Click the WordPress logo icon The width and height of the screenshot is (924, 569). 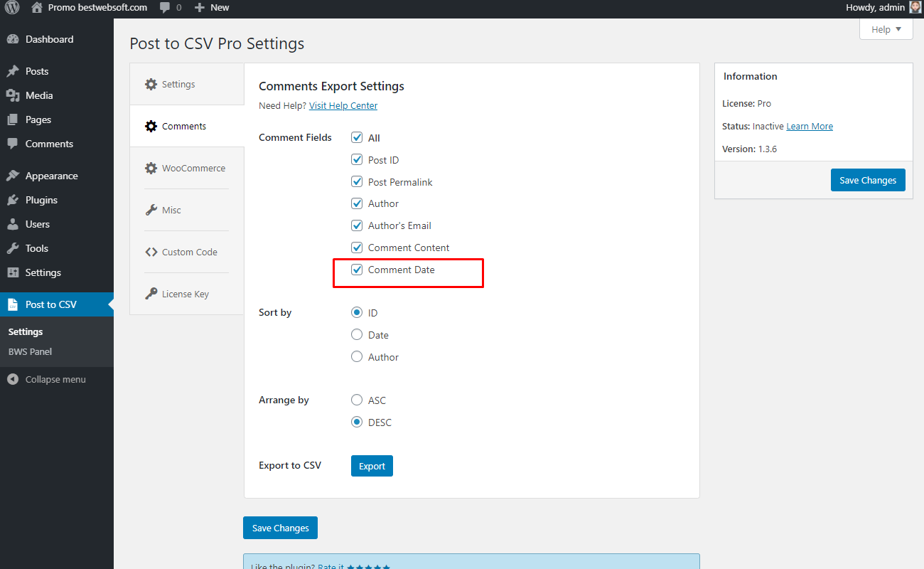[12, 8]
